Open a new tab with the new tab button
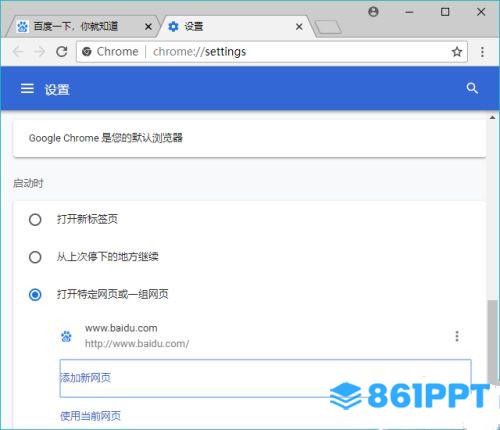 coord(328,27)
